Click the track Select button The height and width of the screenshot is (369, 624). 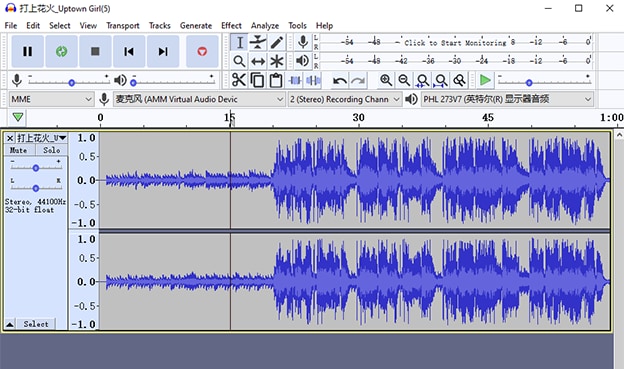[x=36, y=324]
